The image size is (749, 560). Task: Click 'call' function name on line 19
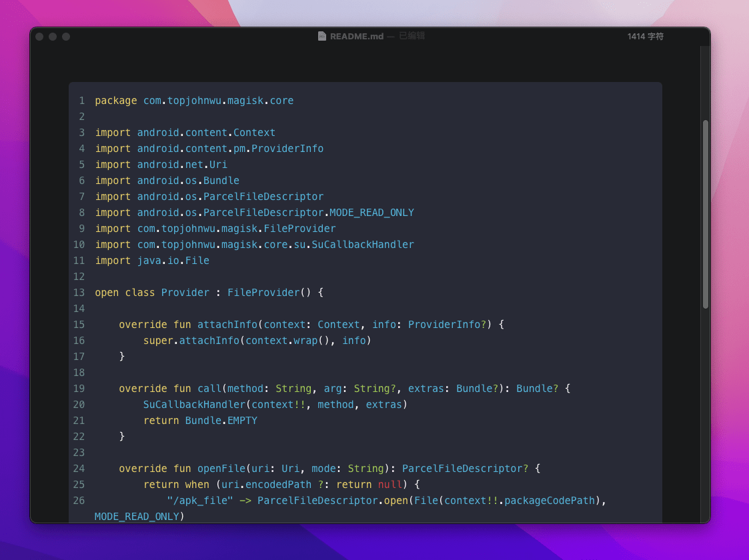pos(209,389)
